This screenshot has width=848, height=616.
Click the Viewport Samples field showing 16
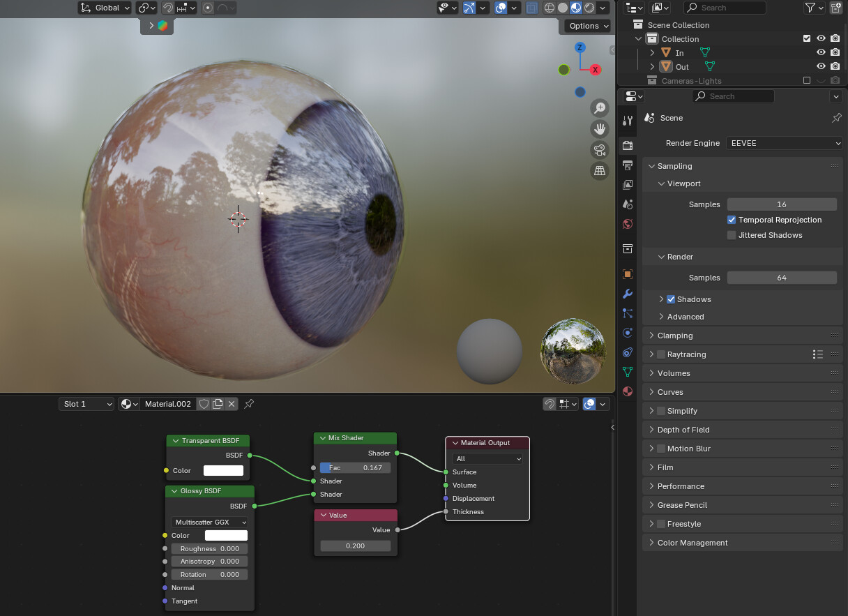coord(782,204)
